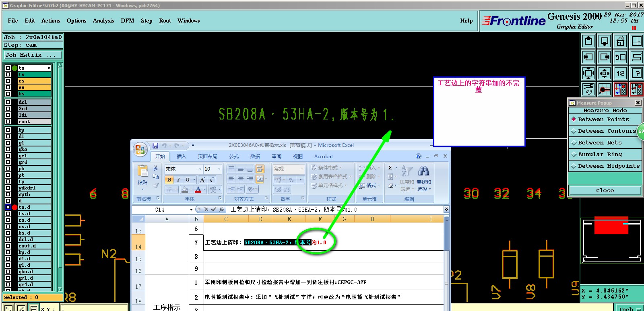Screen dimensions: 644x311
Task: Click the Format Painter brush in Excel
Action: click(x=156, y=185)
